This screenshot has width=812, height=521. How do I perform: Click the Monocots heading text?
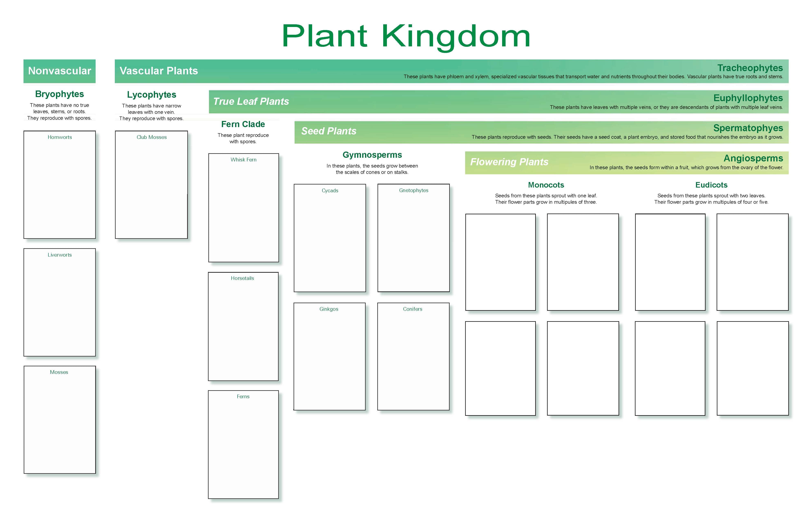[x=546, y=185]
